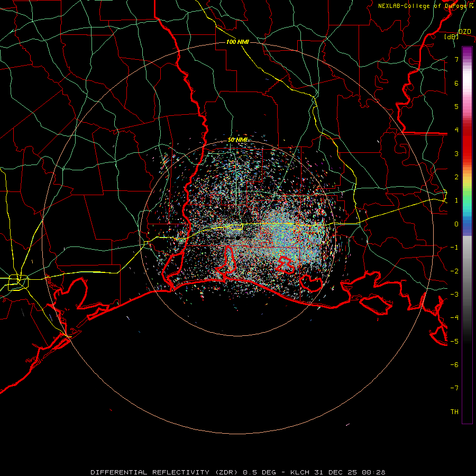Click the 7 value on the ZDR scale
Viewport: 476px width, 476px height.
[x=456, y=59]
